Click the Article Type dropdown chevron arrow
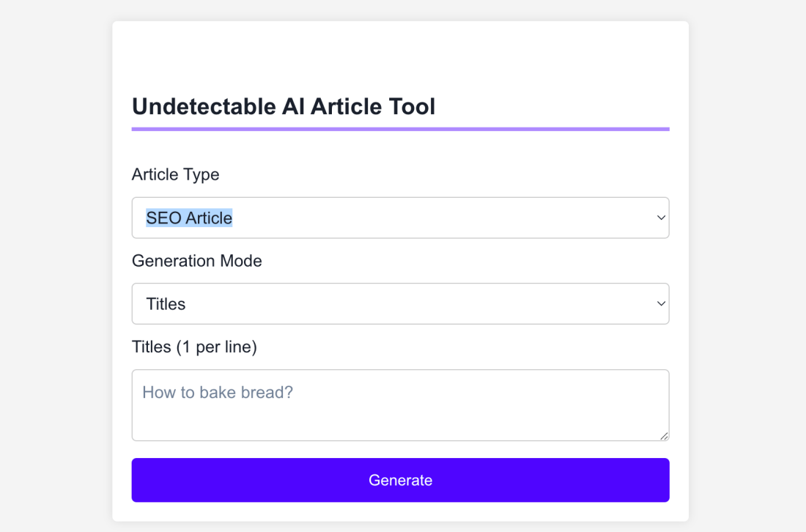Screen dimensions: 806x532 [660, 218]
